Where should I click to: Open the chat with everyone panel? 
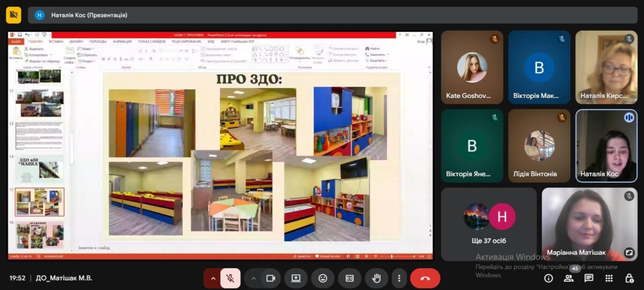[x=589, y=278]
